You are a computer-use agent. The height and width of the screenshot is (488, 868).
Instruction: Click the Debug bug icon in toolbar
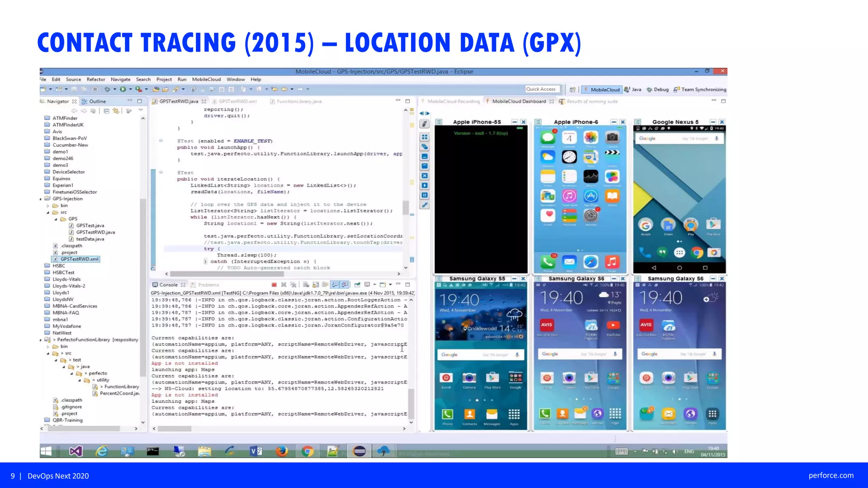(x=107, y=89)
